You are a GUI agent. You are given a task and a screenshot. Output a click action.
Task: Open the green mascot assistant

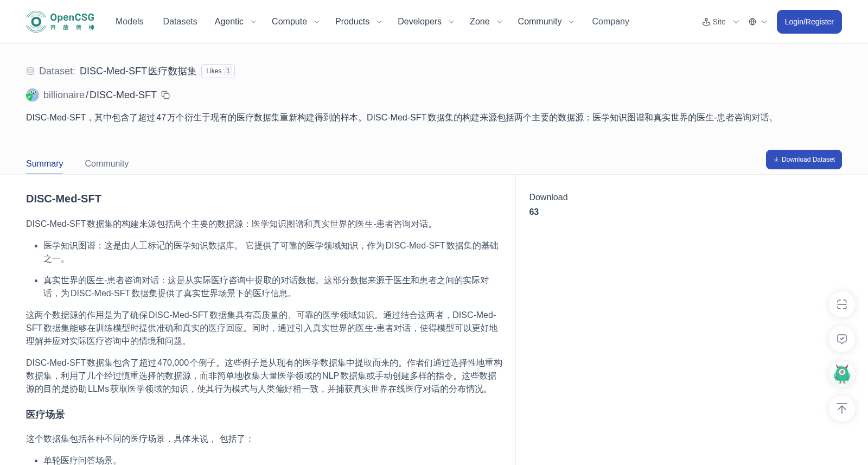(842, 374)
